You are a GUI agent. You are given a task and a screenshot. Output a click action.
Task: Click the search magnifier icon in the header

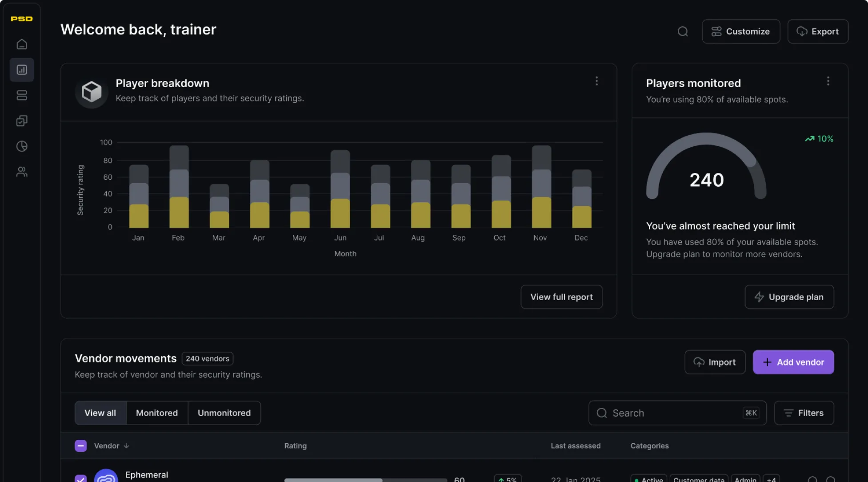pos(683,31)
